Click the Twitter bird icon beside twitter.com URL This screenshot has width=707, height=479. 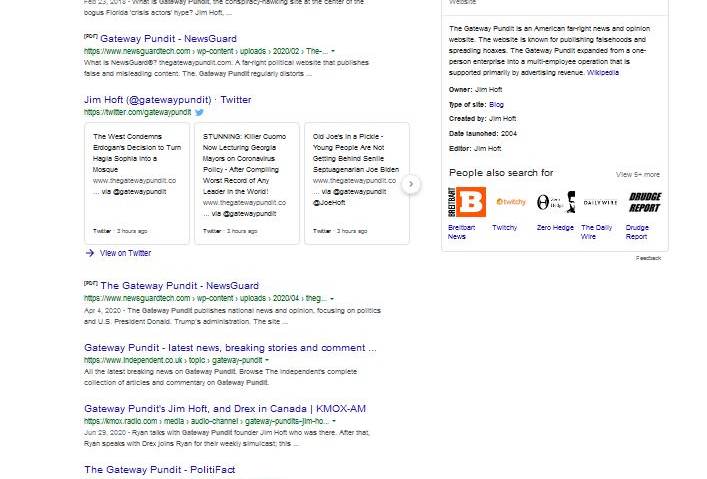200,113
